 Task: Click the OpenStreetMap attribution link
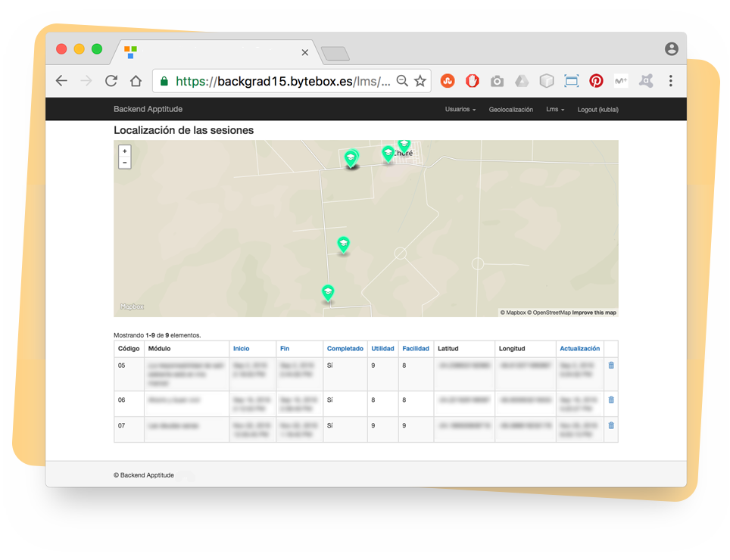[x=549, y=313]
